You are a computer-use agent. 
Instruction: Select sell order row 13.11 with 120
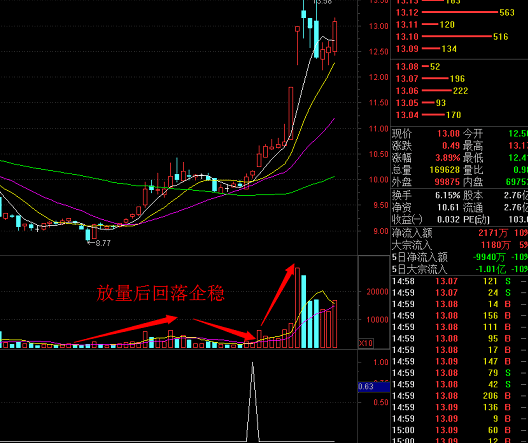click(425, 25)
